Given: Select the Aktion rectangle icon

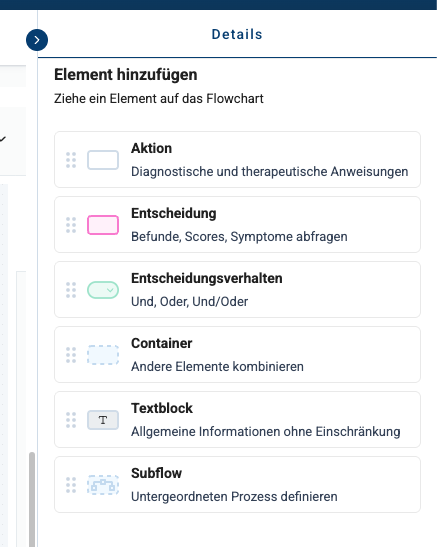Looking at the screenshot, I should coord(103,160).
